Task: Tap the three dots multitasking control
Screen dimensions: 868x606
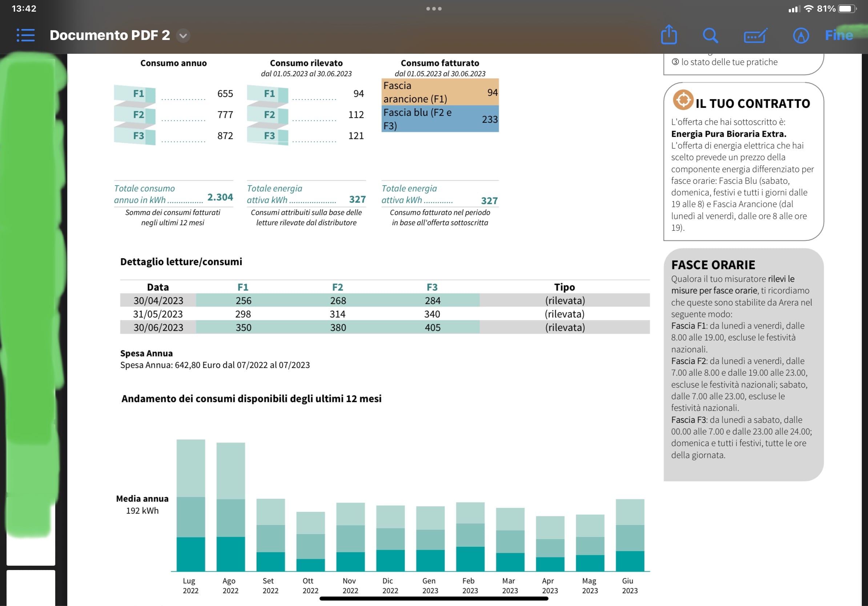Action: (x=434, y=8)
